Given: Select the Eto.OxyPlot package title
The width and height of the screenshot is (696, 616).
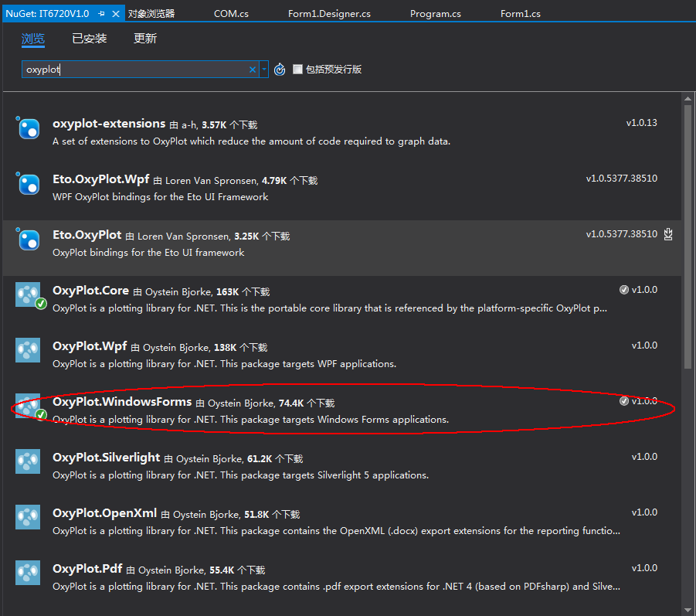Looking at the screenshot, I should [x=87, y=234].
